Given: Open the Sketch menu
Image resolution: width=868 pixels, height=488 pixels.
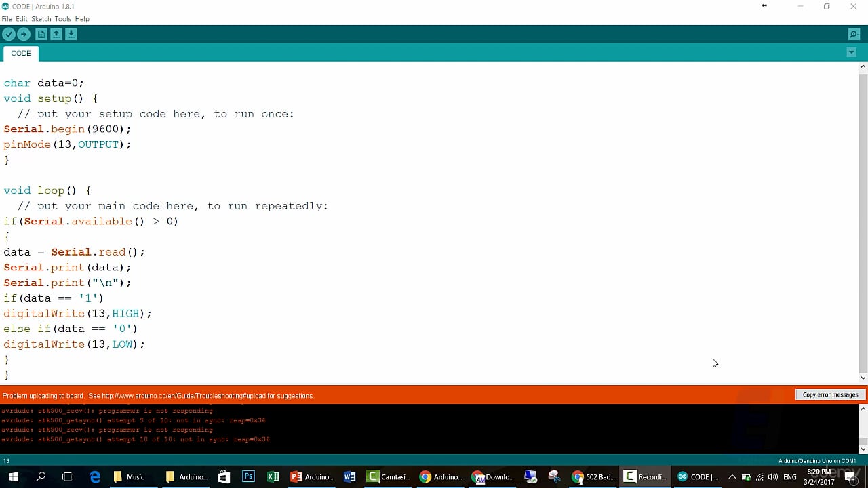Looking at the screenshot, I should (41, 19).
